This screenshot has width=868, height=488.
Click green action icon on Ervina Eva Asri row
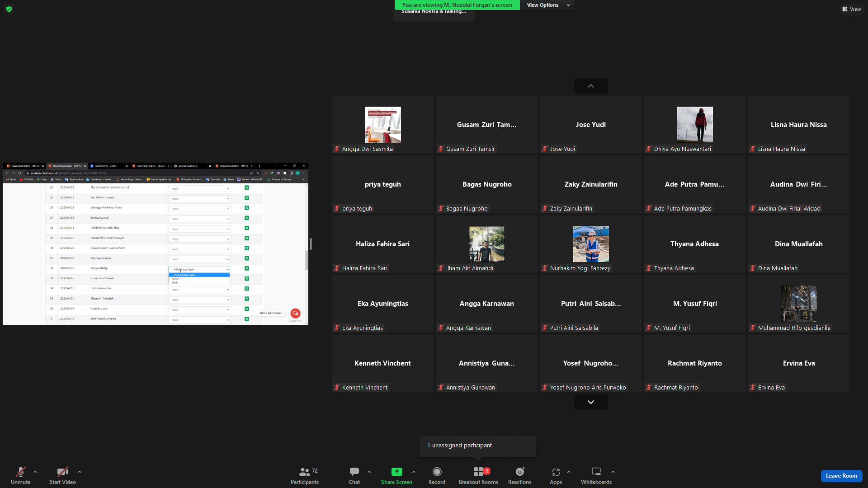coord(247,218)
